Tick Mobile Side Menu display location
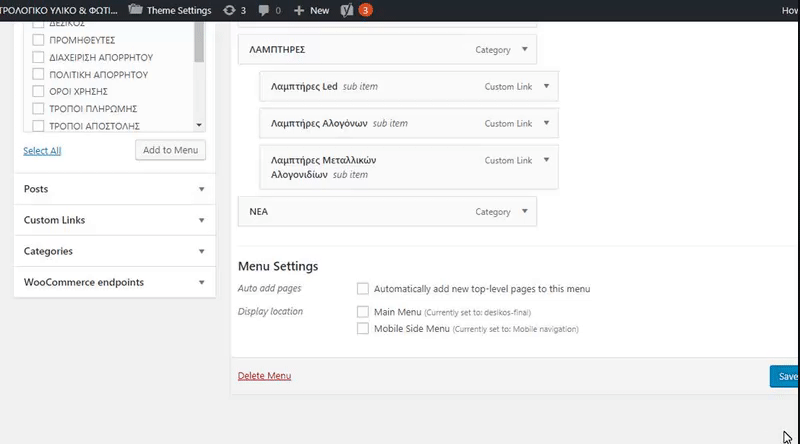 coord(363,328)
